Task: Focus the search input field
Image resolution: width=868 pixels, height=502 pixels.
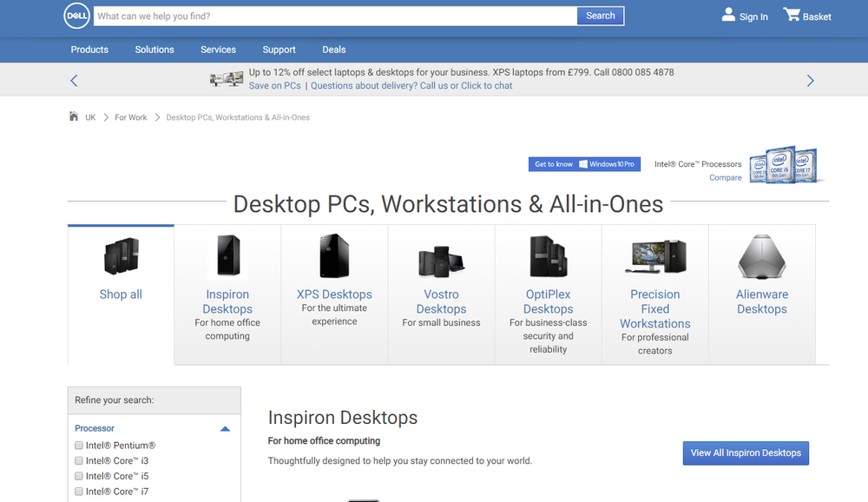Action: [x=335, y=17]
